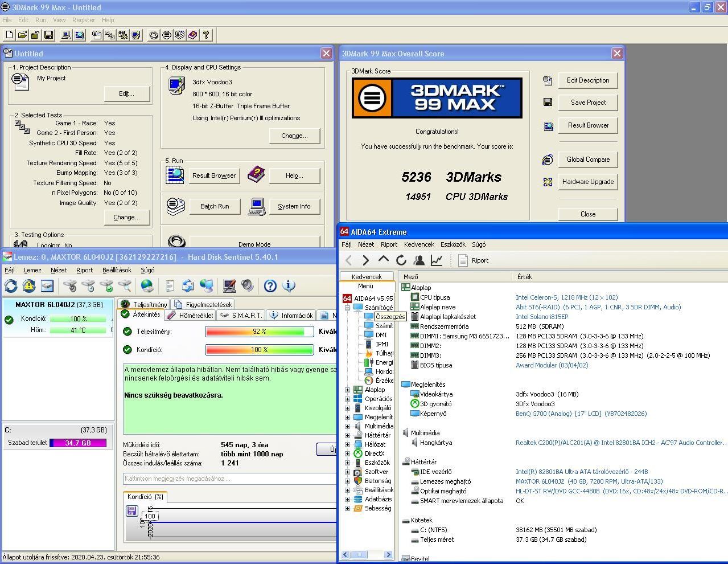
Task: Expand the Alaplap tree node in AIDA64 menu
Action: point(347,390)
